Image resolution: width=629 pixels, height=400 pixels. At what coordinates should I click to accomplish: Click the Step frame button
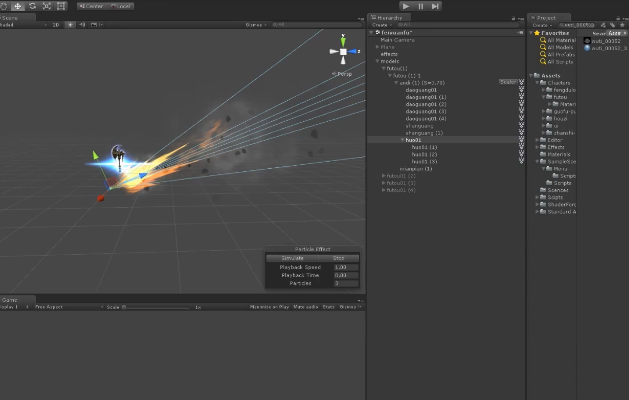pos(435,6)
